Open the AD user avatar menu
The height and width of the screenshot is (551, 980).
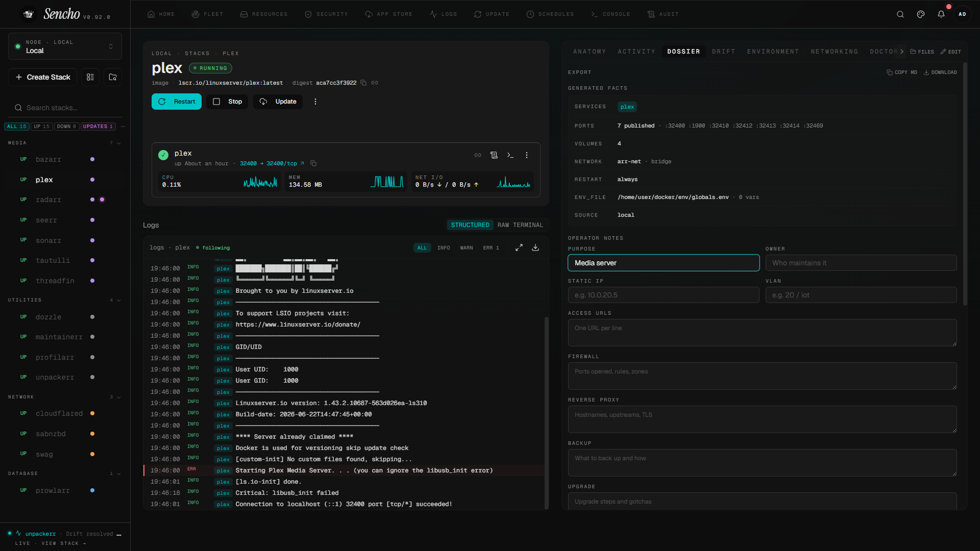coord(962,14)
